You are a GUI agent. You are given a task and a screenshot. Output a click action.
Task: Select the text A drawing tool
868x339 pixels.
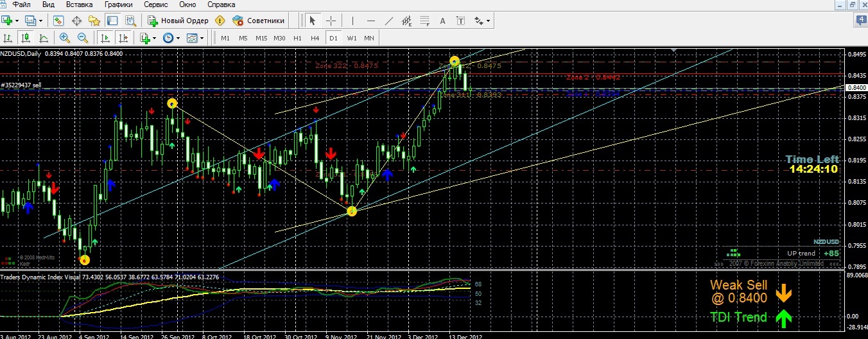(442, 21)
